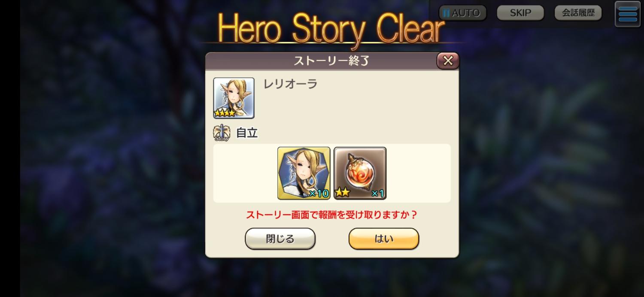
Task: Select the red orb reward item
Action: pyautogui.click(x=360, y=173)
